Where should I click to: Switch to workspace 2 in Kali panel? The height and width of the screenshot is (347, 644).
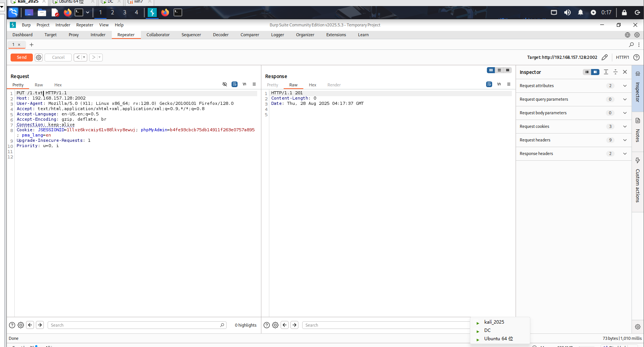pyautogui.click(x=113, y=12)
